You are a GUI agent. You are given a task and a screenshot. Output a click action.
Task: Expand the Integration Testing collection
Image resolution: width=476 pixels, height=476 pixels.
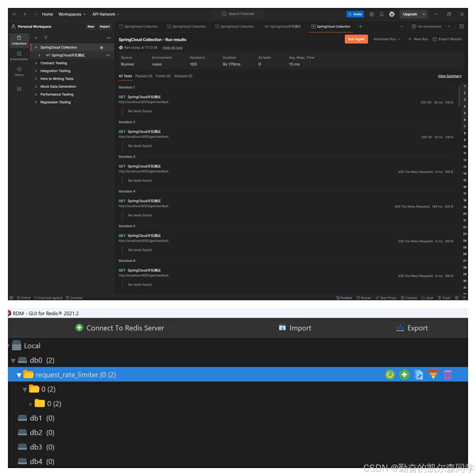[36, 71]
